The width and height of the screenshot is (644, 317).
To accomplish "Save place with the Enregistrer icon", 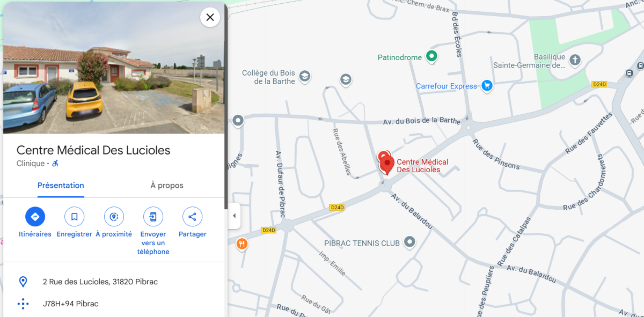I will coord(75,217).
